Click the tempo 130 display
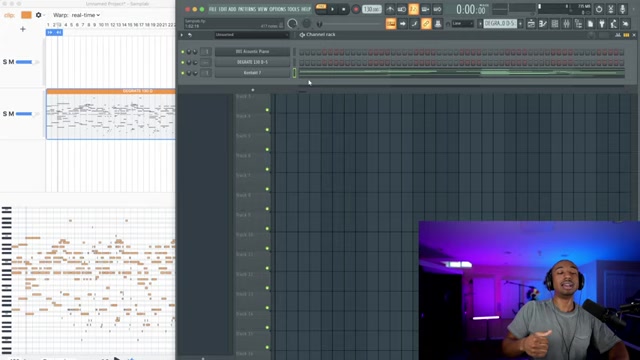 [x=371, y=9]
